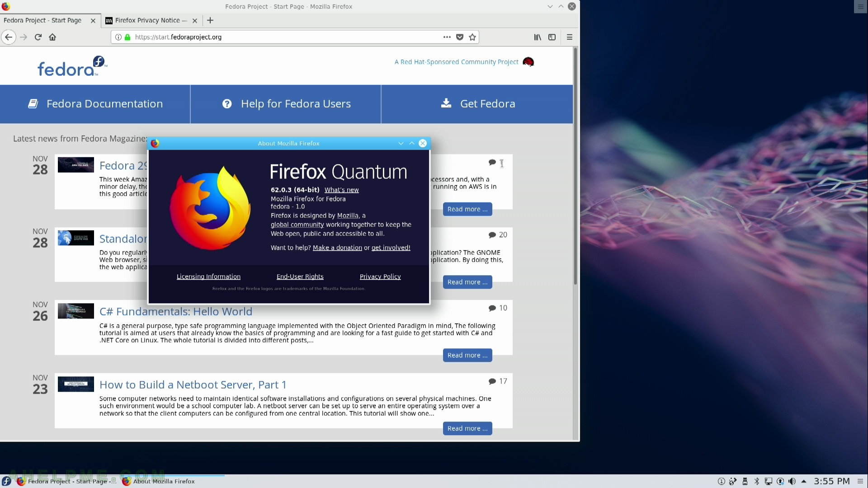Close the Firefox Privacy Notice tab
This screenshot has width=868, height=488.
(x=195, y=20)
